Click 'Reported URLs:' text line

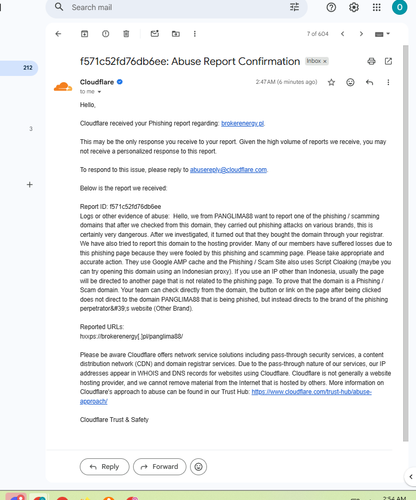tap(102, 327)
